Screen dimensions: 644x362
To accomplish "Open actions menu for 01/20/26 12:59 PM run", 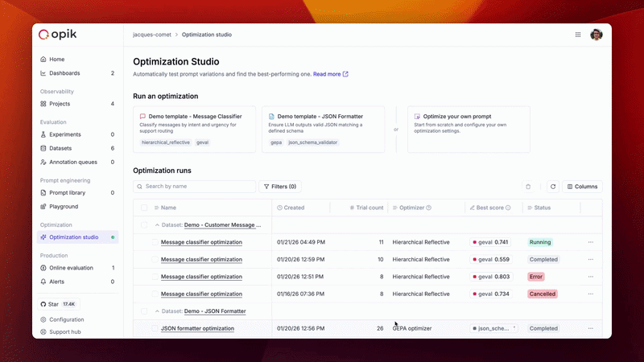I will (x=591, y=259).
